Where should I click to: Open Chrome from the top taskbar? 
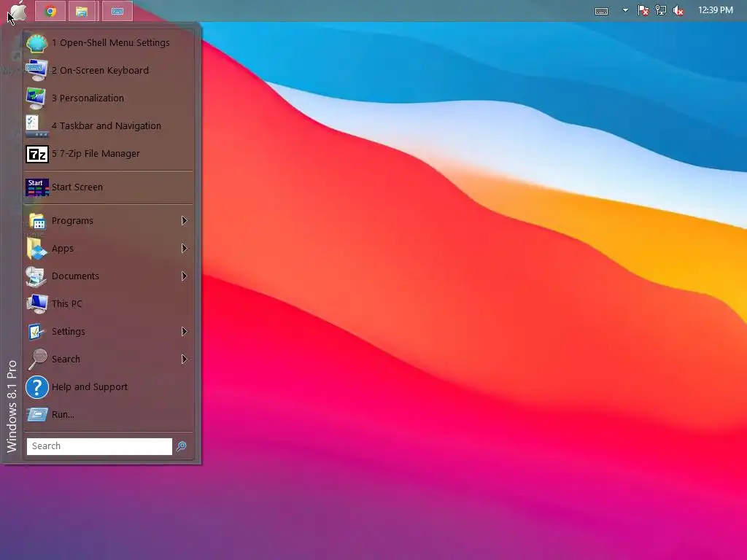[x=50, y=11]
